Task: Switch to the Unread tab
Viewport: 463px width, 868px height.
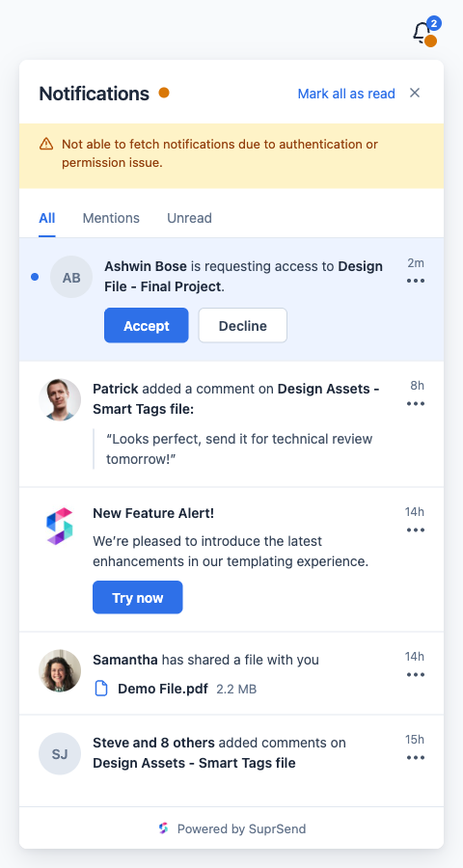Action: [189, 218]
